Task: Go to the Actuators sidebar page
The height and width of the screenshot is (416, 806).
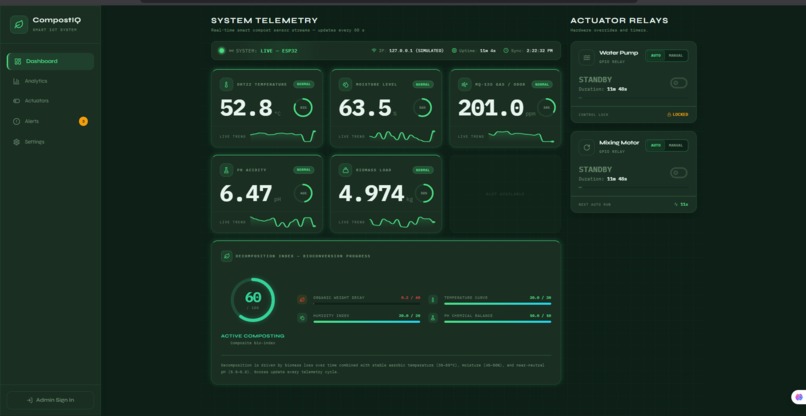Action: coord(50,101)
